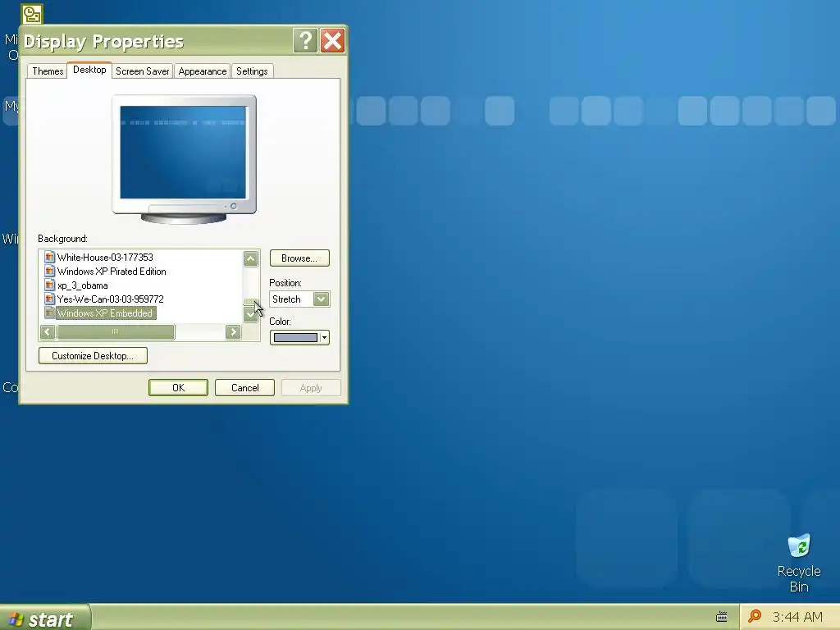Click the keyboard icon in the taskbar
The image size is (840, 630).
(722, 617)
